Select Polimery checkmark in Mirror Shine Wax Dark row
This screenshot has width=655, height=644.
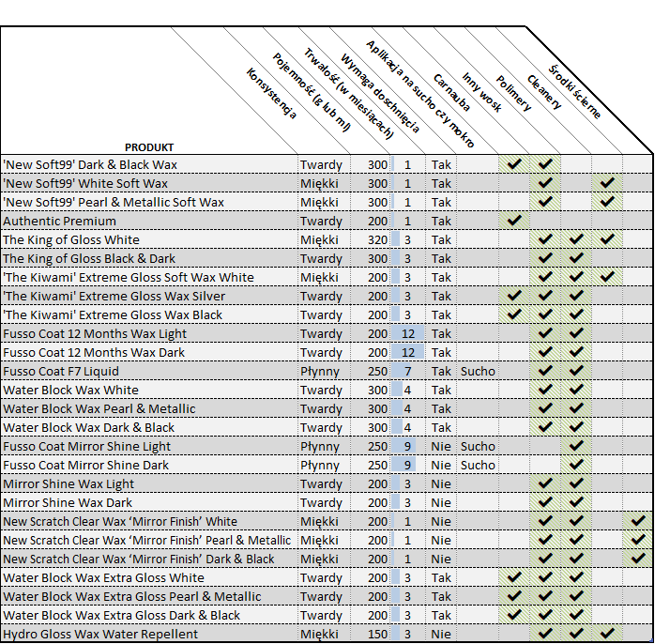[576, 501]
